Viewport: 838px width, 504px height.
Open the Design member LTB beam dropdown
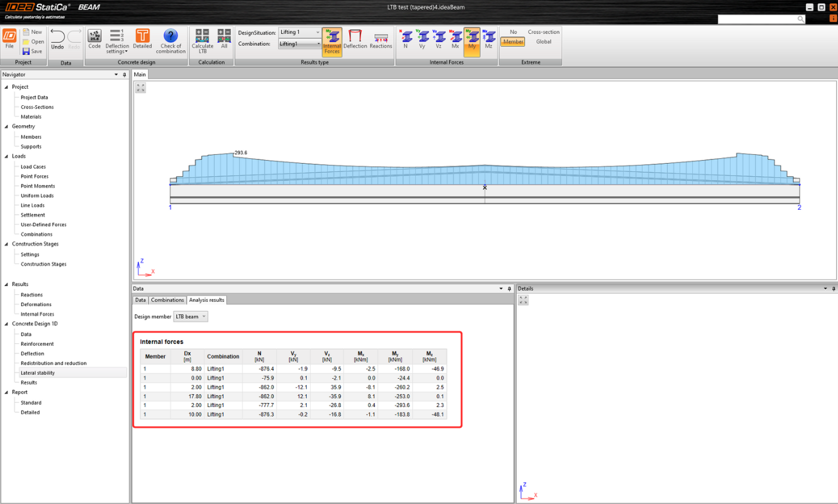(190, 316)
